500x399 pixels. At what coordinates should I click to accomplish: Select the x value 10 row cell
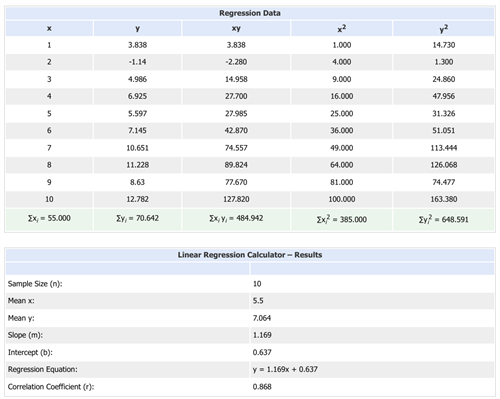49,199
